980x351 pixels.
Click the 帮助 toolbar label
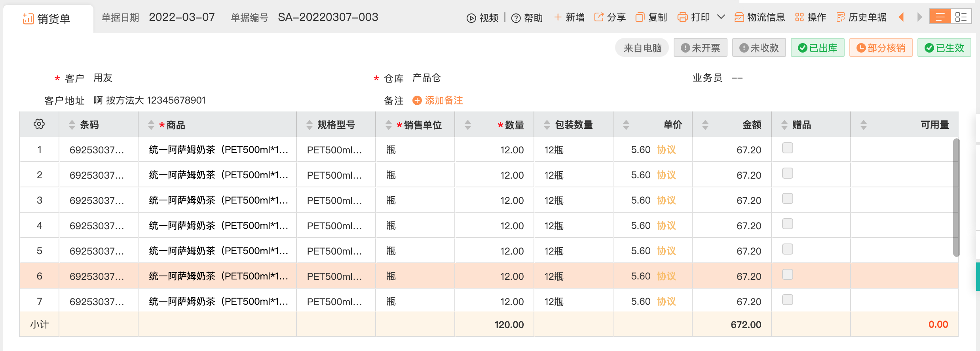click(x=534, y=18)
